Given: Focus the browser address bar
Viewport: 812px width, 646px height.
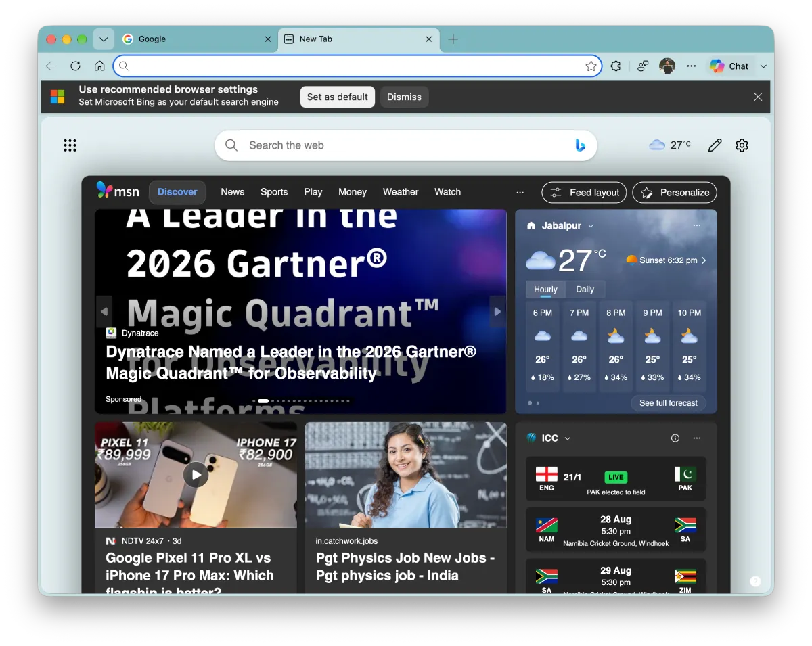Looking at the screenshot, I should (357, 66).
